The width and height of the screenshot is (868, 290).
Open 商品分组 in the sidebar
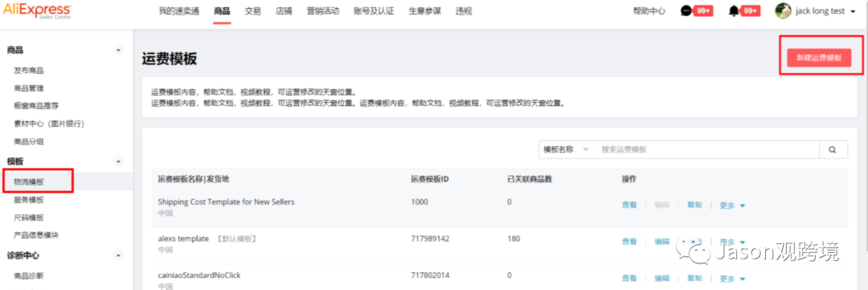click(29, 141)
